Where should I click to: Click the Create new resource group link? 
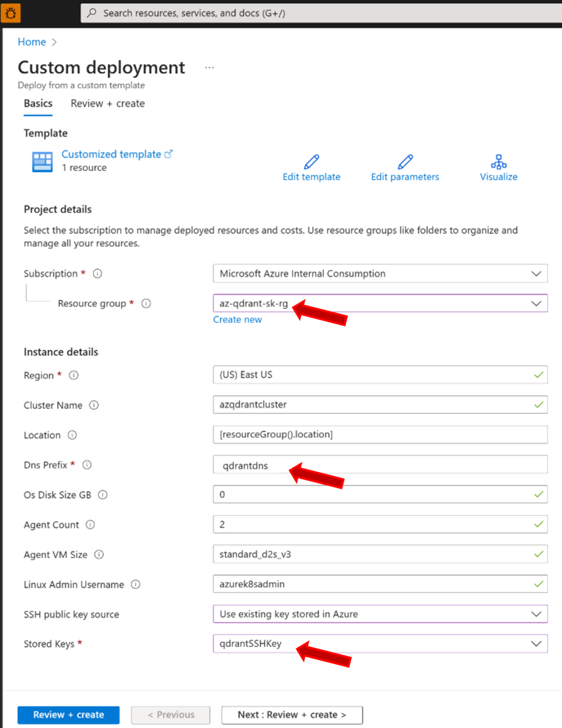(x=237, y=320)
